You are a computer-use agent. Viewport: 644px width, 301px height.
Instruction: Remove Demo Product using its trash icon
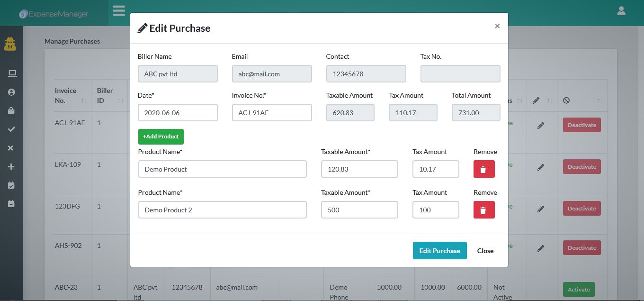484,169
